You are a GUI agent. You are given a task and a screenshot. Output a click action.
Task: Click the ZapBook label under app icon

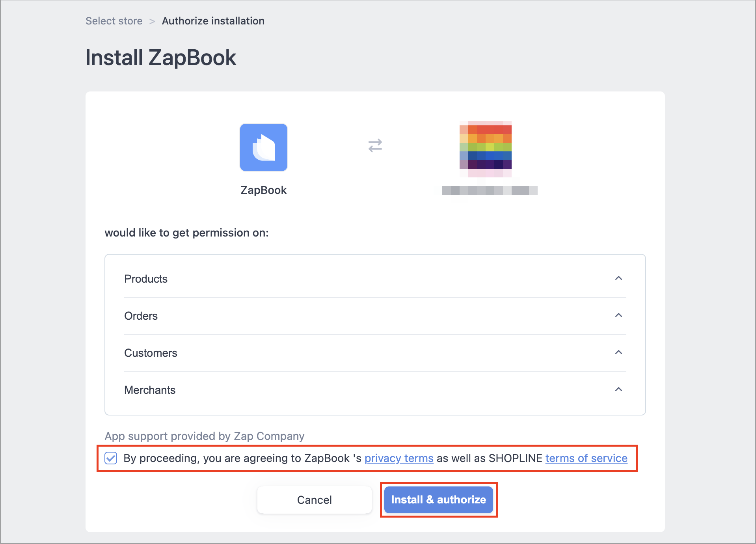264,190
